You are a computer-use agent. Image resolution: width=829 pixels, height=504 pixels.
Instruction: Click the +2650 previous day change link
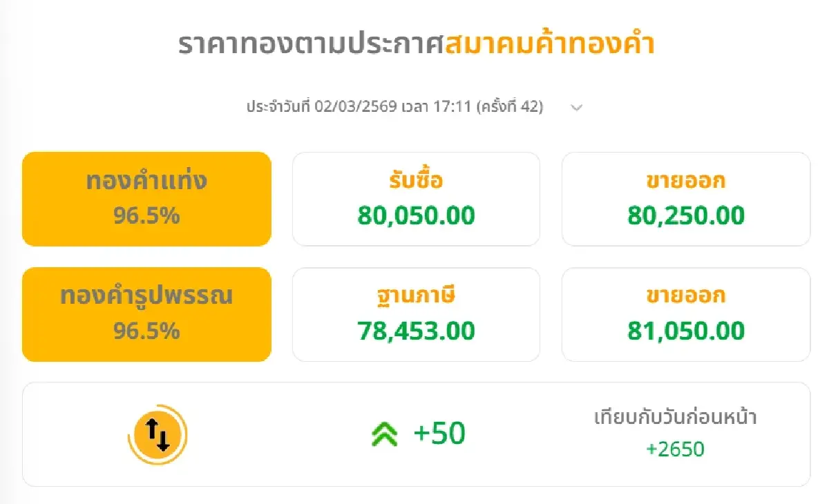[x=676, y=449]
